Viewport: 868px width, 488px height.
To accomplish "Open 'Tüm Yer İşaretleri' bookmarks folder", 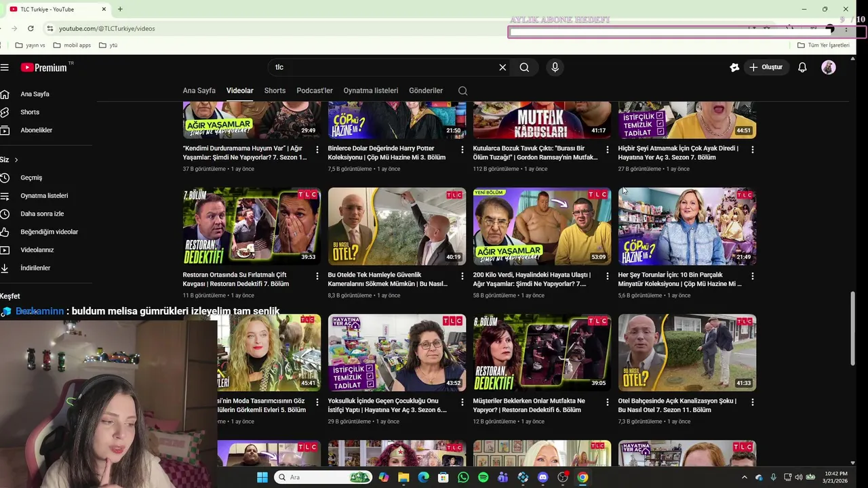I will point(823,45).
